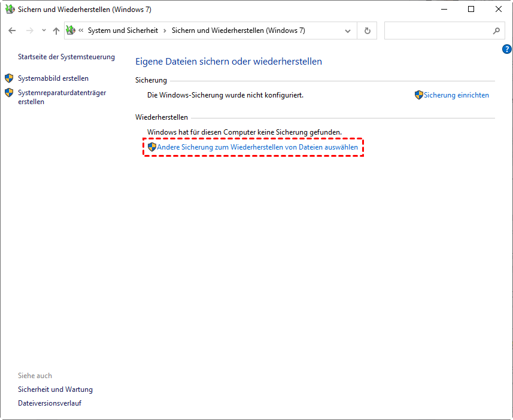
Task: Select Sichern und Wiederherstellen breadcrumb
Action: [x=238, y=31]
